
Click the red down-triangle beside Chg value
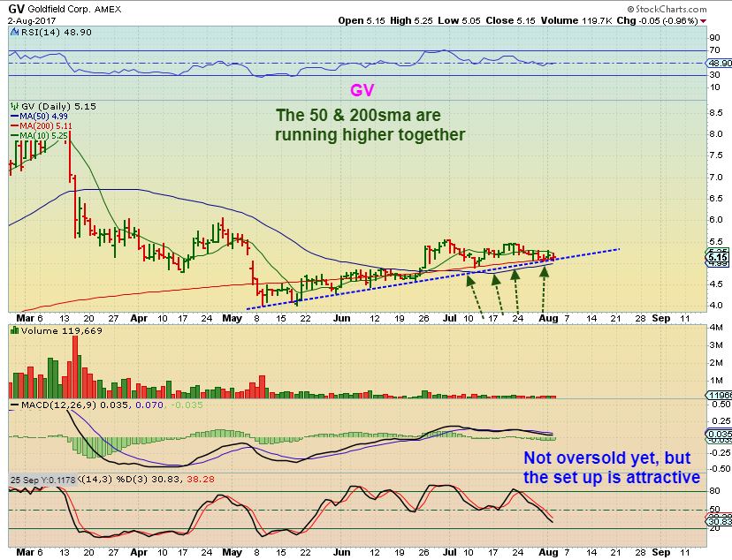pyautogui.click(x=703, y=21)
